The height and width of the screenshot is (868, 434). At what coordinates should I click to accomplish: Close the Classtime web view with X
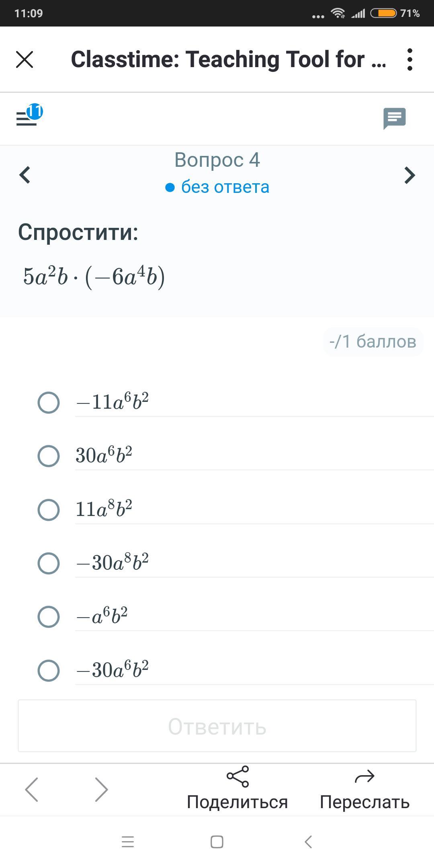[x=25, y=59]
